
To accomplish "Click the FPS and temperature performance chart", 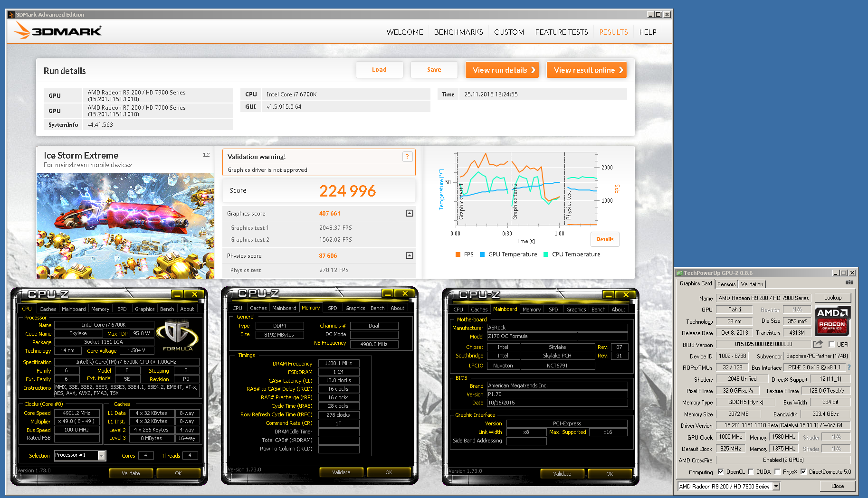I will pyautogui.click(x=526, y=189).
